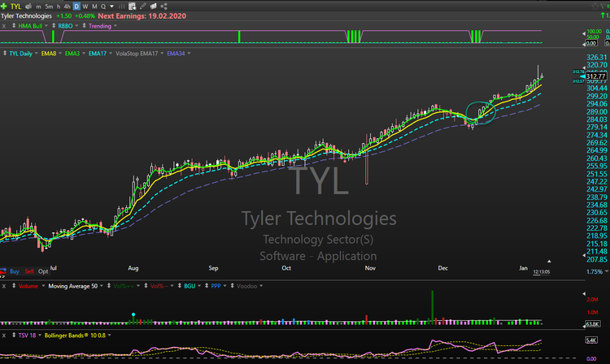The height and width of the screenshot is (364, 610).
Task: Switch to 4h timeframe
Action: [x=67, y=6]
